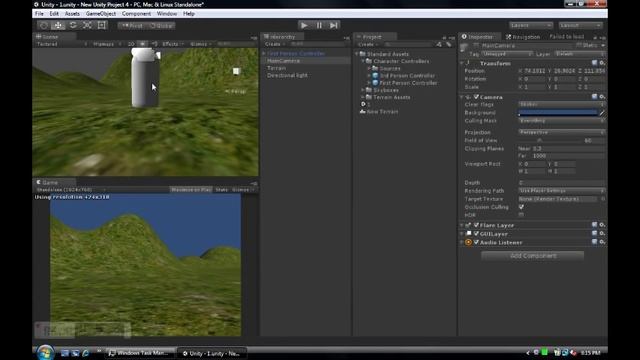Open the Window menu
This screenshot has height=360, width=640.
[x=167, y=13]
